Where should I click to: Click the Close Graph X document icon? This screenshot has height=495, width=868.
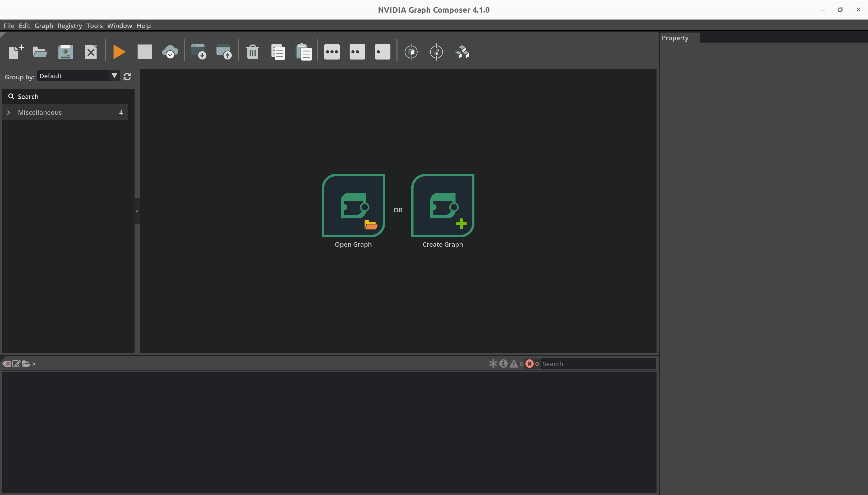click(91, 52)
